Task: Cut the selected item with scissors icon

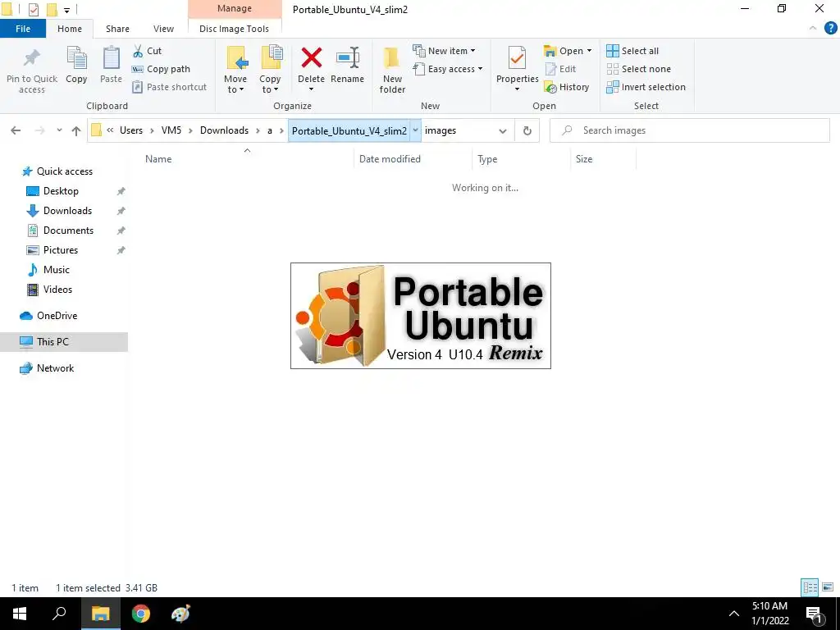Action: pos(148,51)
